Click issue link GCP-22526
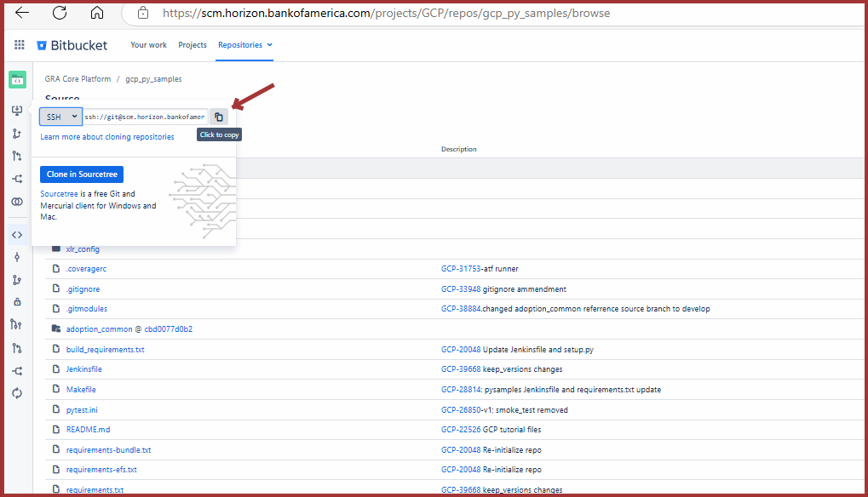Viewport: 868px width, 497px height. click(x=461, y=429)
